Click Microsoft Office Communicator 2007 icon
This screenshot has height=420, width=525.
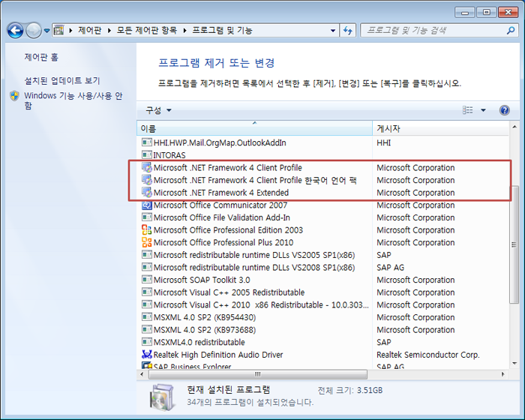[x=147, y=205]
